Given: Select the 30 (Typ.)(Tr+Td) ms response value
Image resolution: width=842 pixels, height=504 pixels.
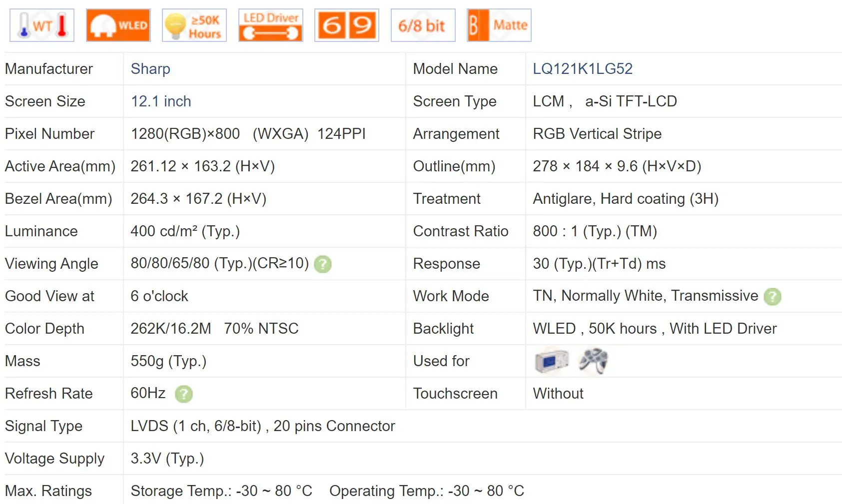Looking at the screenshot, I should [x=599, y=264].
